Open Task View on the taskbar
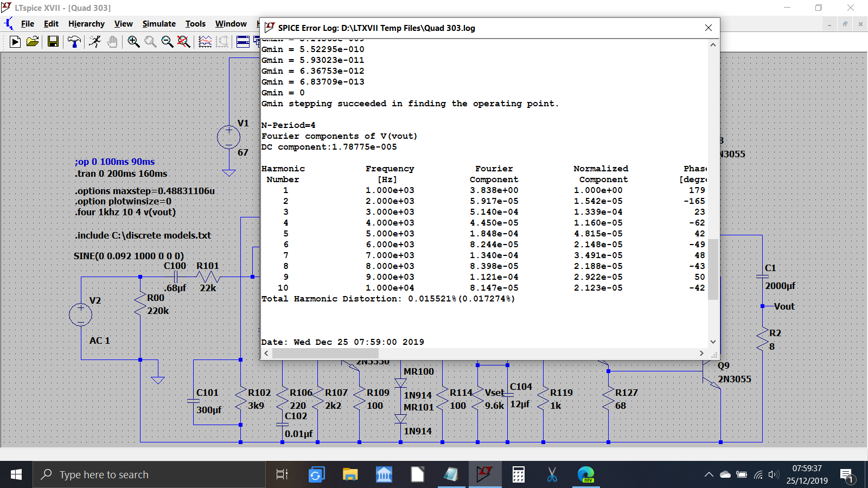Screen dimensions: 868x488 click(282, 475)
